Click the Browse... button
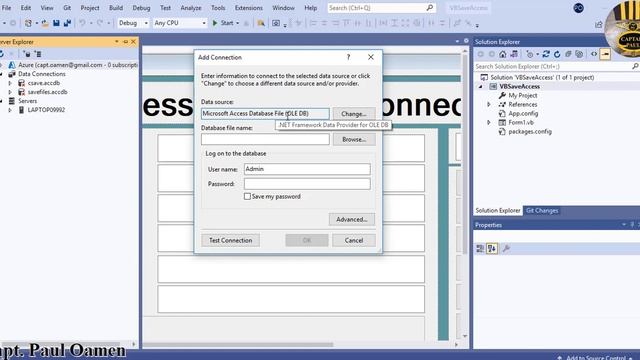 click(x=353, y=140)
